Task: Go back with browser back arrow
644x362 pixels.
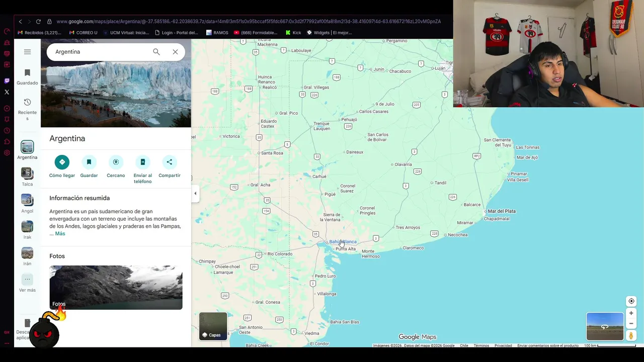Action: (x=20, y=22)
